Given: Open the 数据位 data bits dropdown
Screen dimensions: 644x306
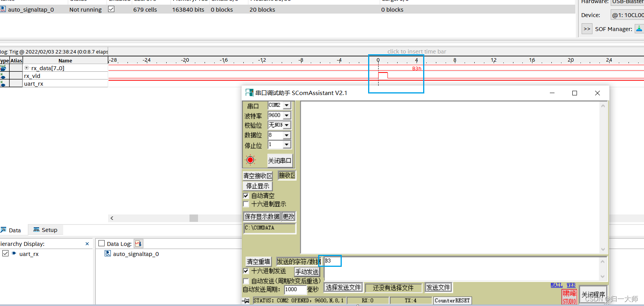Looking at the screenshot, I should tap(287, 135).
